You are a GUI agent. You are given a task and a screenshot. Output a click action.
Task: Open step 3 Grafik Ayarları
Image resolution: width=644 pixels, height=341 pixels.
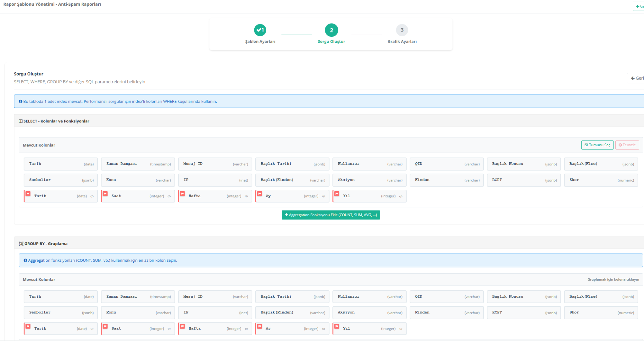tap(402, 30)
